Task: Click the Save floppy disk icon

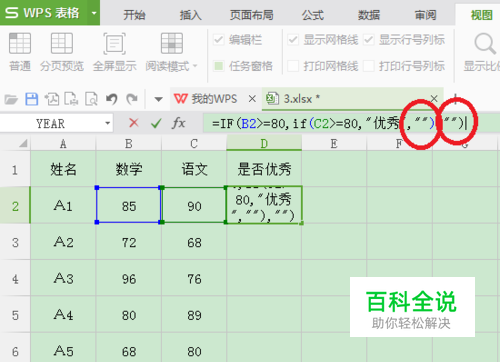Action: point(32,99)
